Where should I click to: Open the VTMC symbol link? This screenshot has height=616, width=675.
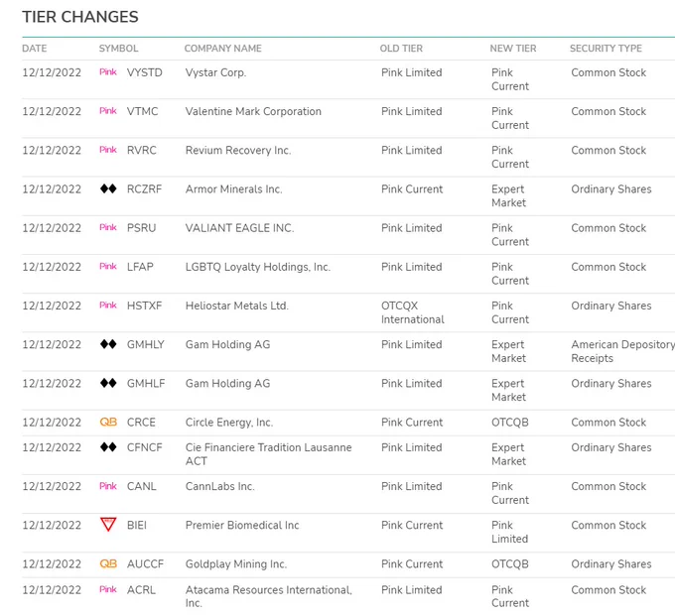(x=143, y=111)
